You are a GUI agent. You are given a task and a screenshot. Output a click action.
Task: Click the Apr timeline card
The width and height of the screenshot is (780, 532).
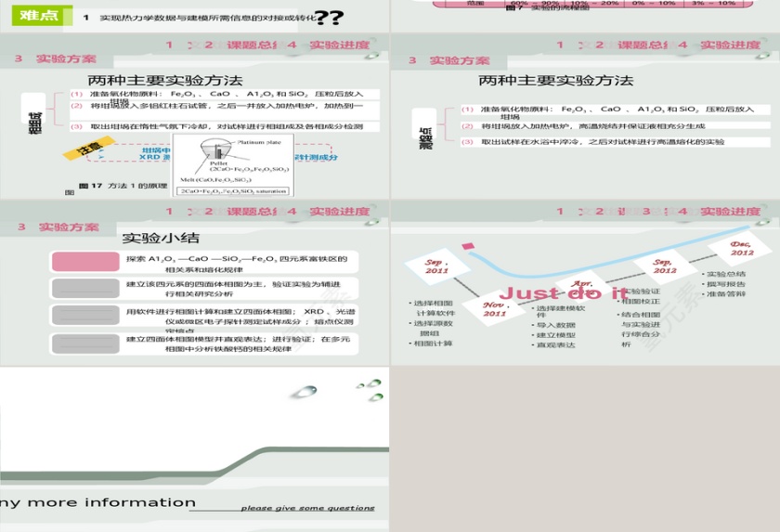click(583, 288)
